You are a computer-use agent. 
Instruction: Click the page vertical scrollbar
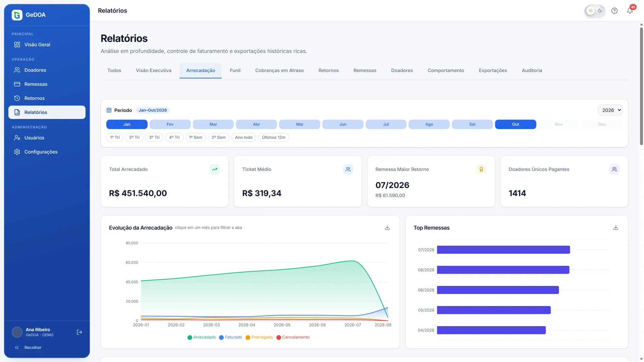click(641, 86)
